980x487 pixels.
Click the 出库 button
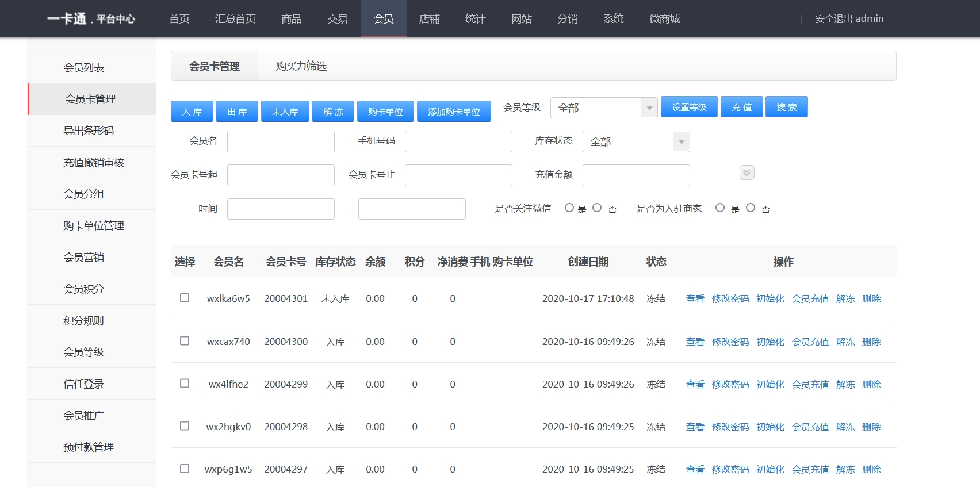pyautogui.click(x=237, y=112)
